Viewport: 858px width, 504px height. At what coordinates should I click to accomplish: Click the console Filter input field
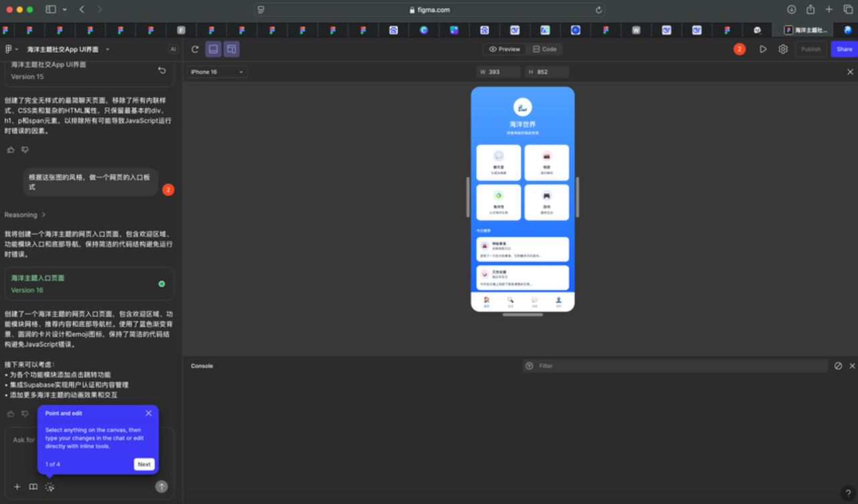pos(677,366)
